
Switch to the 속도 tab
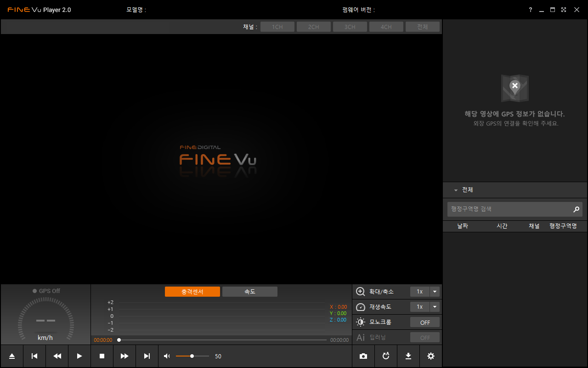click(249, 292)
